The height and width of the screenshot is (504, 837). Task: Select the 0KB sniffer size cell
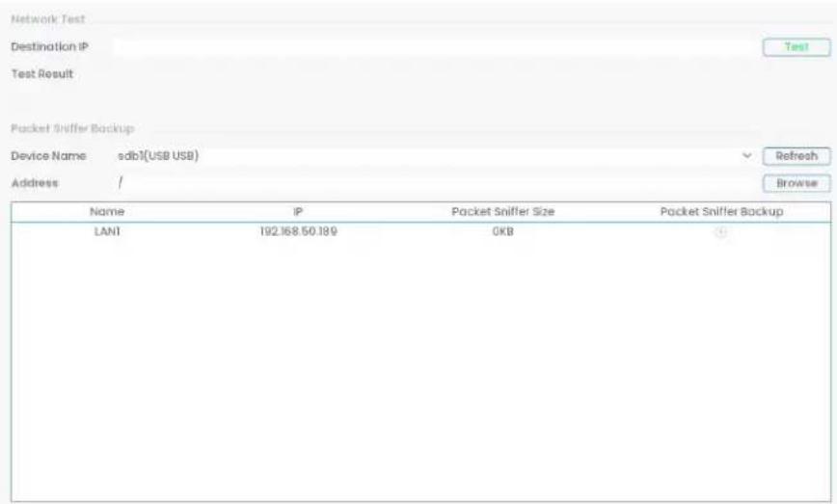[502, 231]
